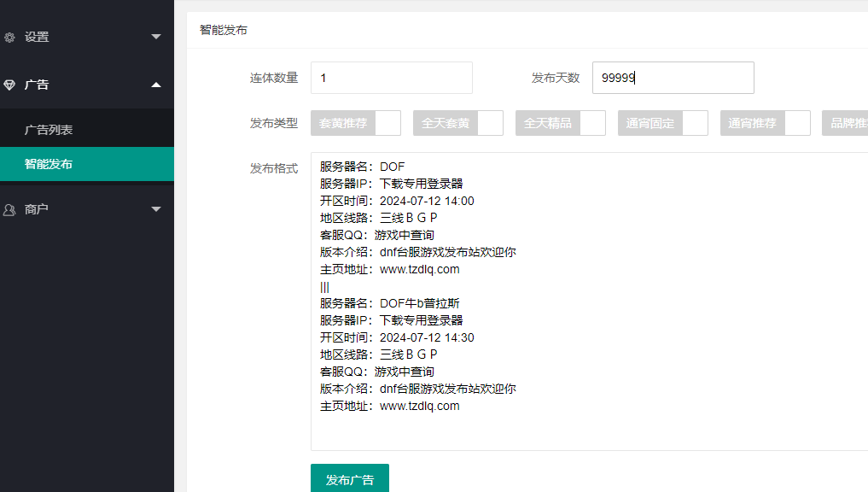Open the 广告 sidebar menu

pyautogui.click(x=87, y=85)
